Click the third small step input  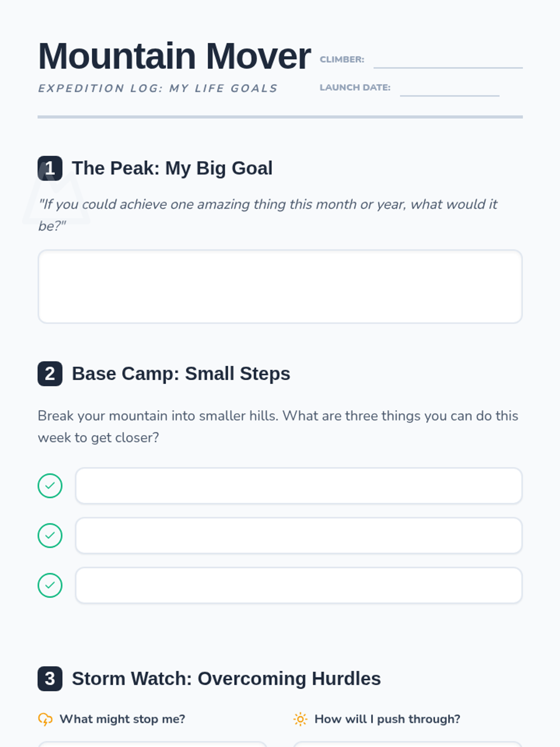coord(299,585)
